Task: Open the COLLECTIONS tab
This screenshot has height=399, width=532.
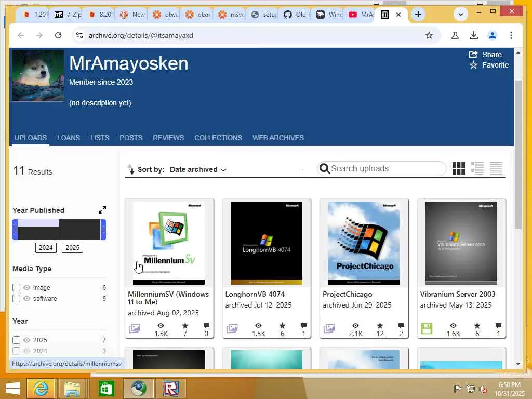Action: click(x=218, y=138)
